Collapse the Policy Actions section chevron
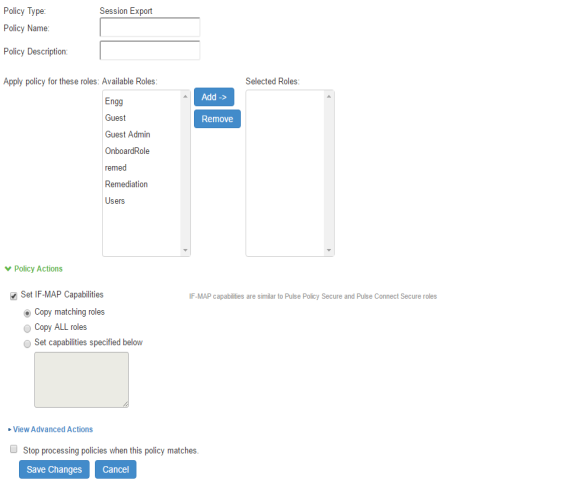This screenshot has height=480, width=576. (8, 268)
